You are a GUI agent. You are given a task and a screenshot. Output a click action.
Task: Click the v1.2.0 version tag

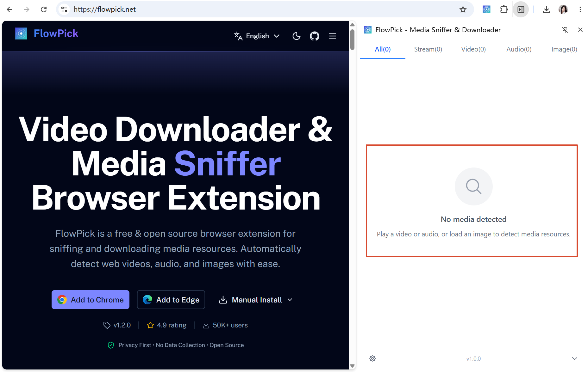coord(117,325)
